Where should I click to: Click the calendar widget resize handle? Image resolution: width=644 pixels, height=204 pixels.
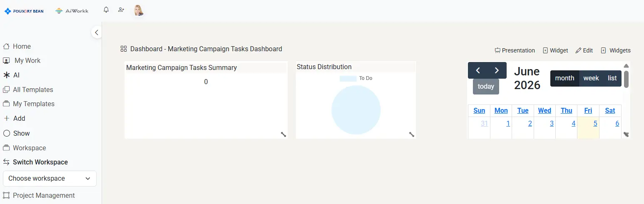pyautogui.click(x=626, y=134)
